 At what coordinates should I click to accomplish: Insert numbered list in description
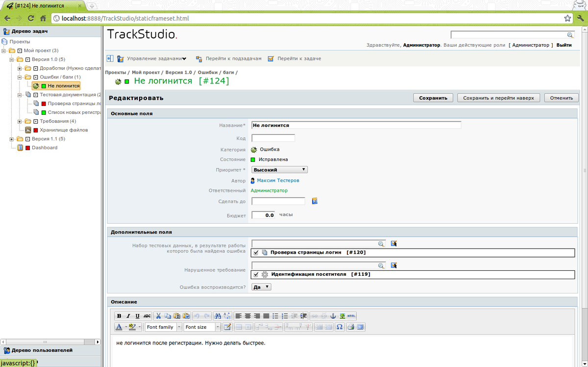[285, 316]
